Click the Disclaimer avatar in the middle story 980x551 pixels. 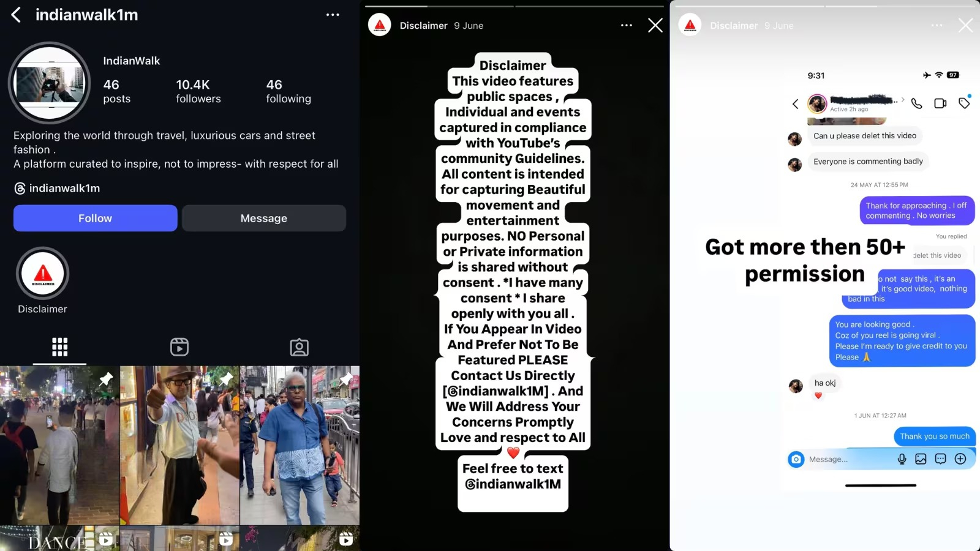[x=380, y=25]
